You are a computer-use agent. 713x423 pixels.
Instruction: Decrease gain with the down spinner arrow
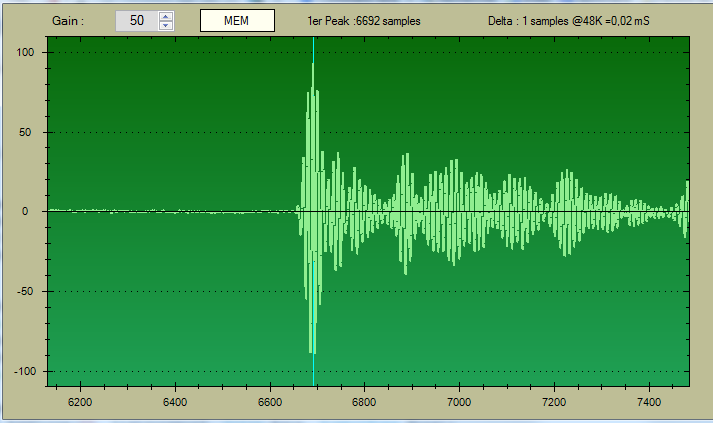(166, 26)
